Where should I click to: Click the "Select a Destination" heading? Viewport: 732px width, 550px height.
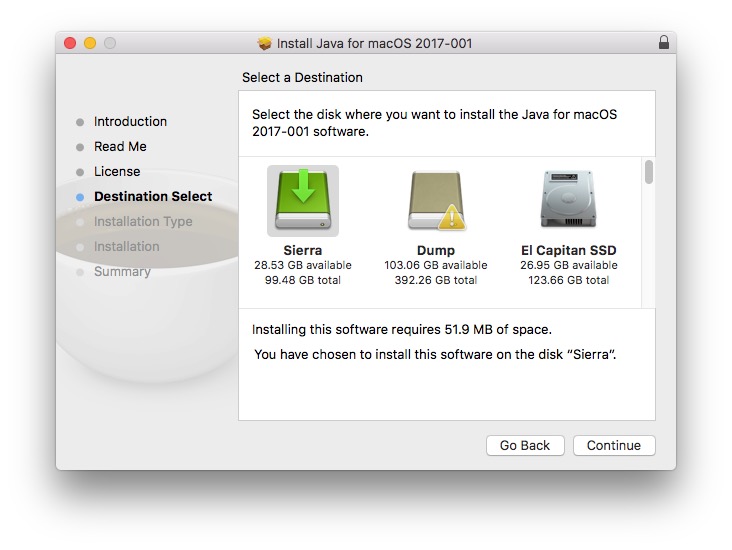pyautogui.click(x=302, y=78)
